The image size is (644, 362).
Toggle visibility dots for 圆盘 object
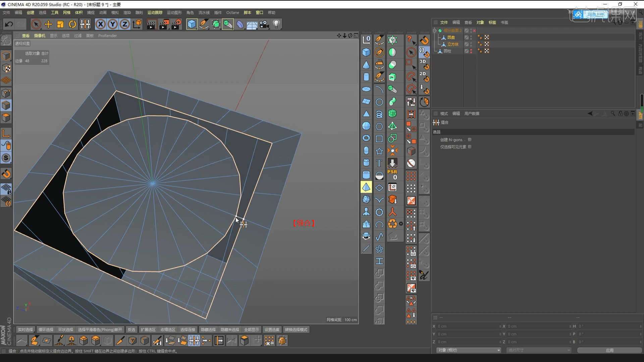point(471,37)
